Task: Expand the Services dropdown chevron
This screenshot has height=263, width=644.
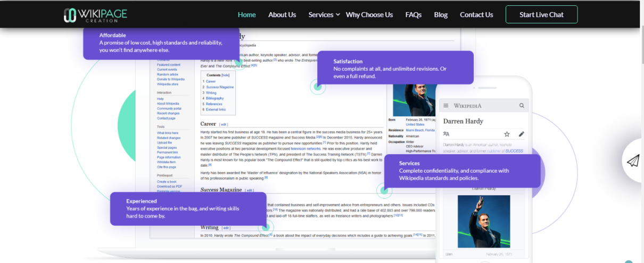Action: point(338,15)
